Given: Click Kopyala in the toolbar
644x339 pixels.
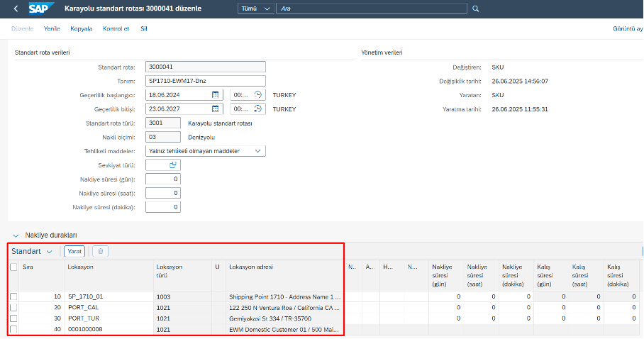Looking at the screenshot, I should pyautogui.click(x=82, y=28).
